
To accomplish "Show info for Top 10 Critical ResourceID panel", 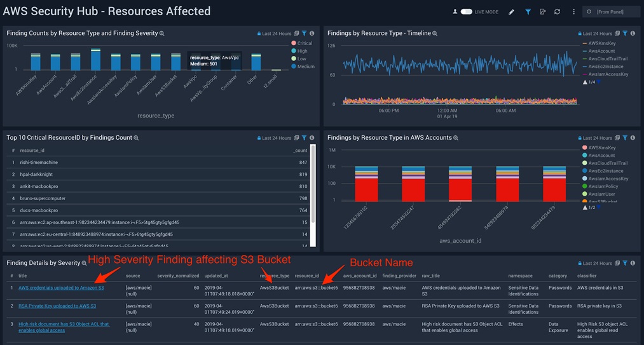I will pos(312,138).
